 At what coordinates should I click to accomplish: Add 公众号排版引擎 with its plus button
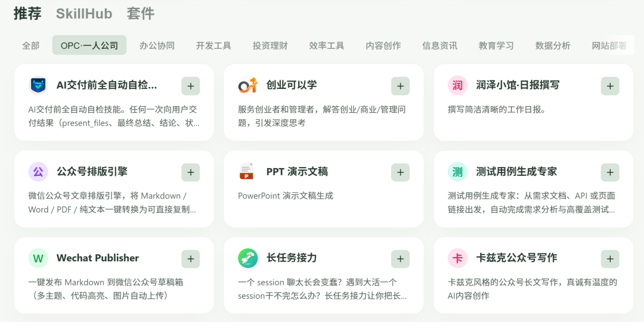pyautogui.click(x=191, y=172)
